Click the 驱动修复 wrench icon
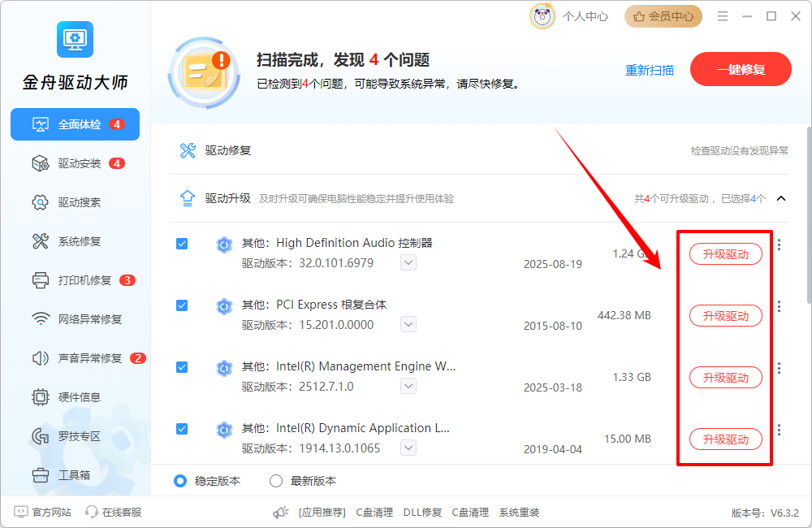Image resolution: width=812 pixels, height=528 pixels. tap(188, 150)
